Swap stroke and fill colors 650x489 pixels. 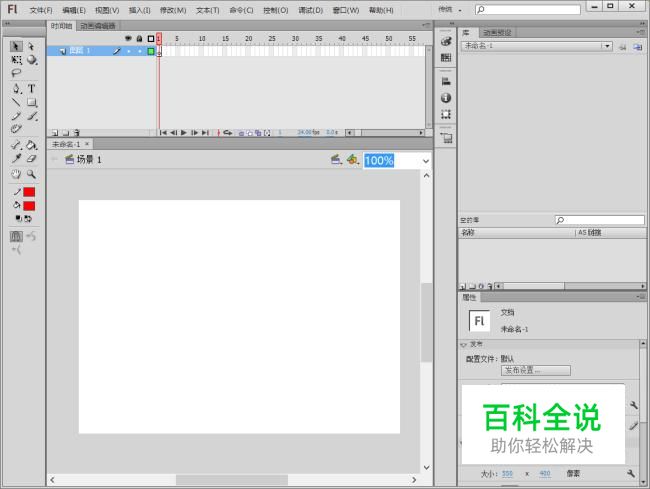click(28, 218)
